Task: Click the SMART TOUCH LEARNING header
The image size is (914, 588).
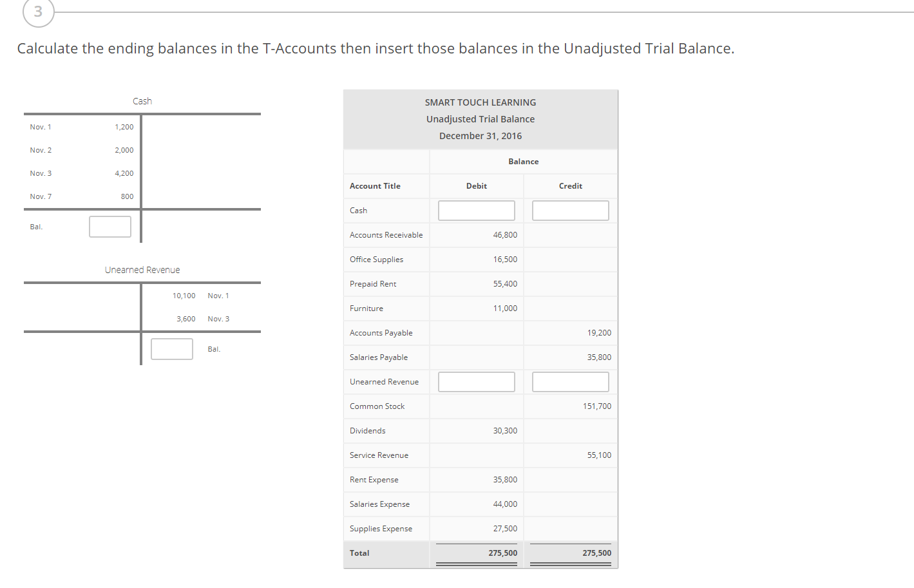Action: pyautogui.click(x=480, y=102)
